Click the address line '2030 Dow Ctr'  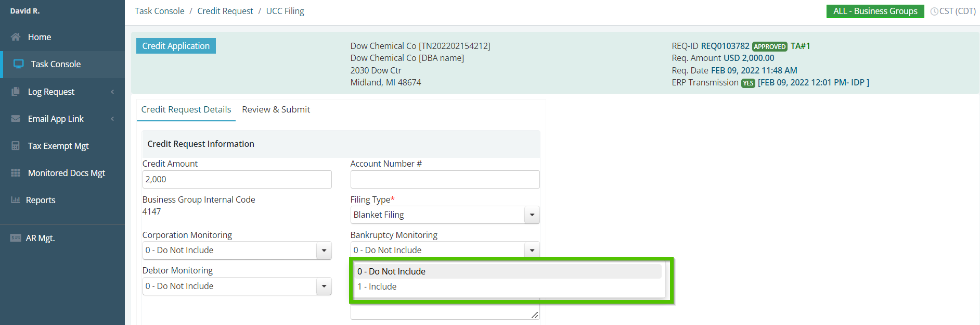(x=376, y=70)
